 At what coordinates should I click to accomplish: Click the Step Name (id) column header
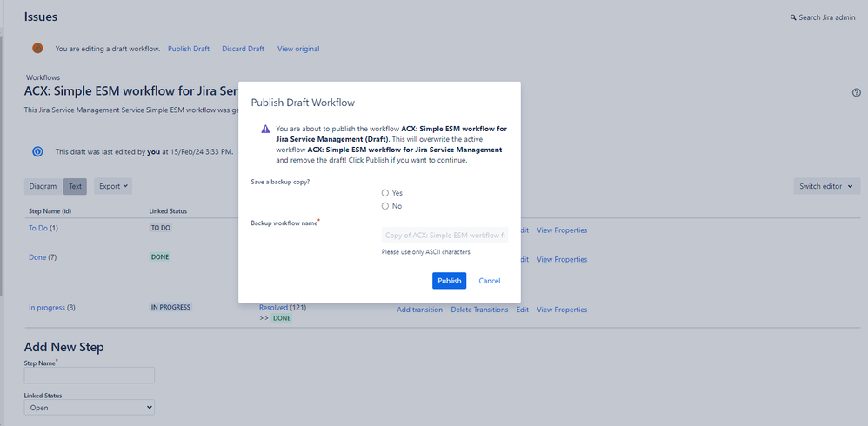point(50,211)
